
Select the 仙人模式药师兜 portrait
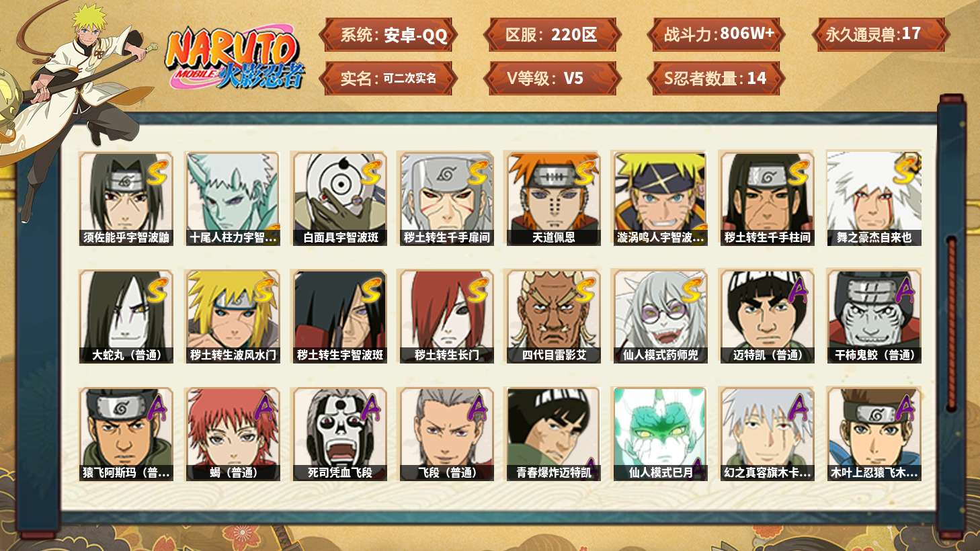[660, 316]
